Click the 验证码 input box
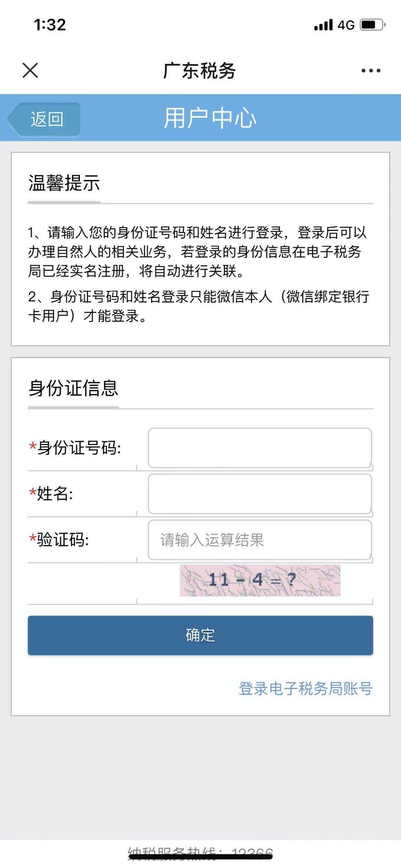This screenshot has width=401, height=868. point(260,540)
